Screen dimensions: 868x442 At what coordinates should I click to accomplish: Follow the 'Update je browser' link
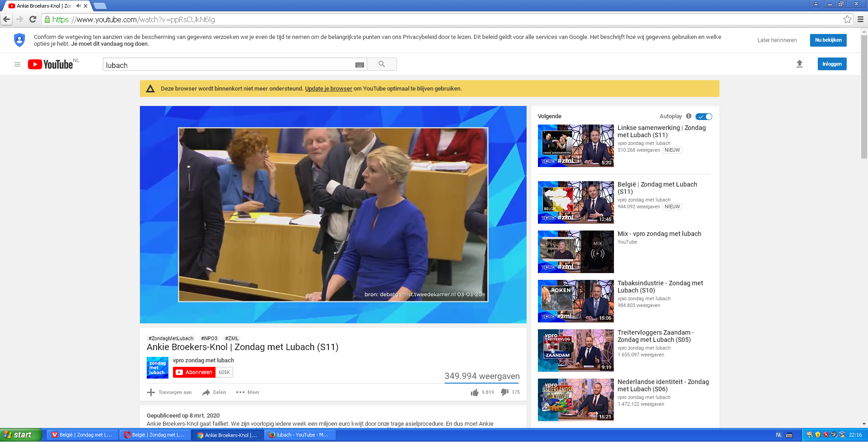(x=328, y=89)
